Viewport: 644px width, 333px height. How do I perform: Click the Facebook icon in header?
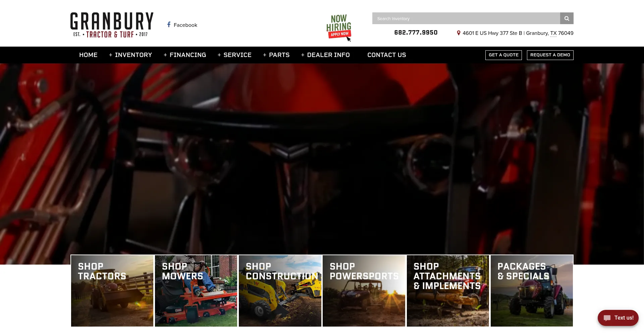click(169, 24)
